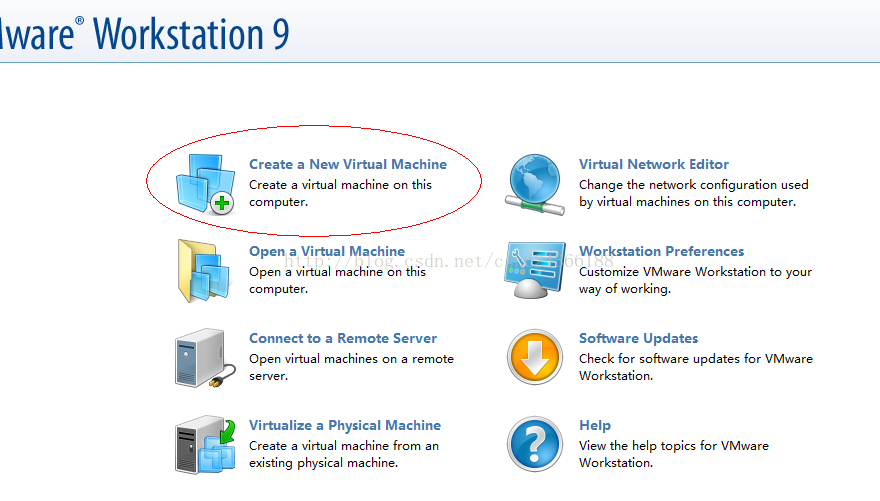Click the Software Updates link
This screenshot has height=501, width=880.
639,338
